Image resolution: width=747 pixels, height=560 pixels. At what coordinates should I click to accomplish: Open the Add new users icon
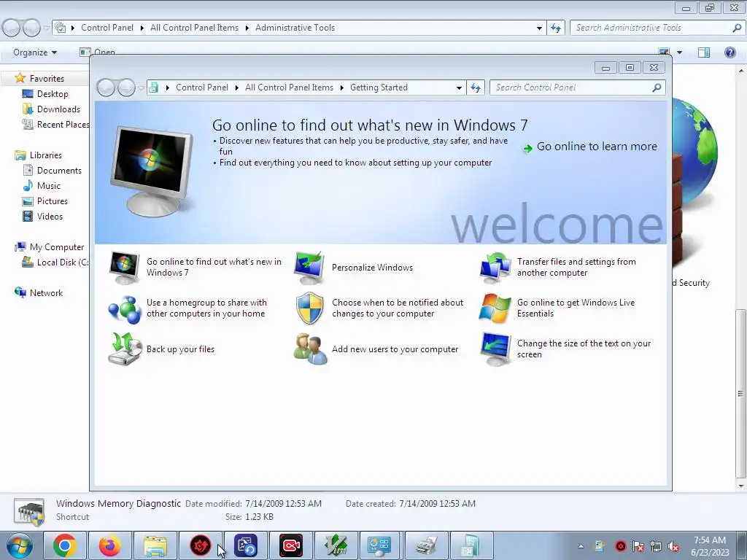(310, 349)
